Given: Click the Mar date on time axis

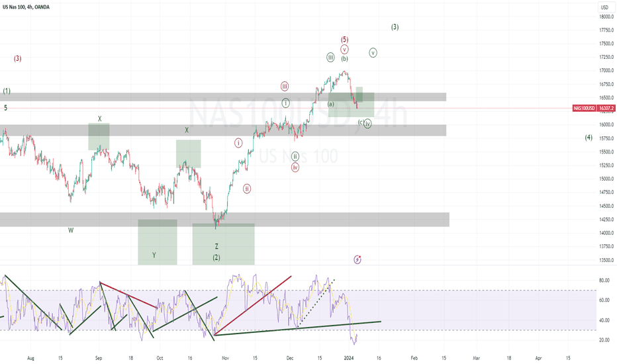Looking at the screenshot, I should [x=476, y=358].
